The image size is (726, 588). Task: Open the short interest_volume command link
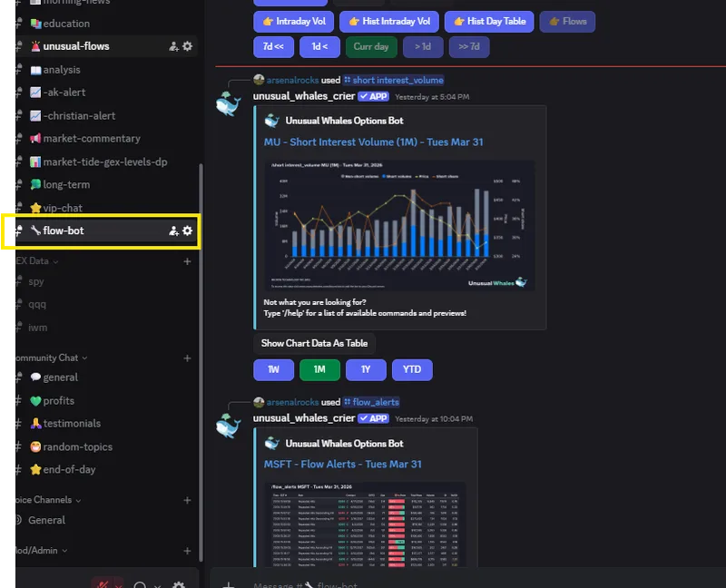point(394,80)
